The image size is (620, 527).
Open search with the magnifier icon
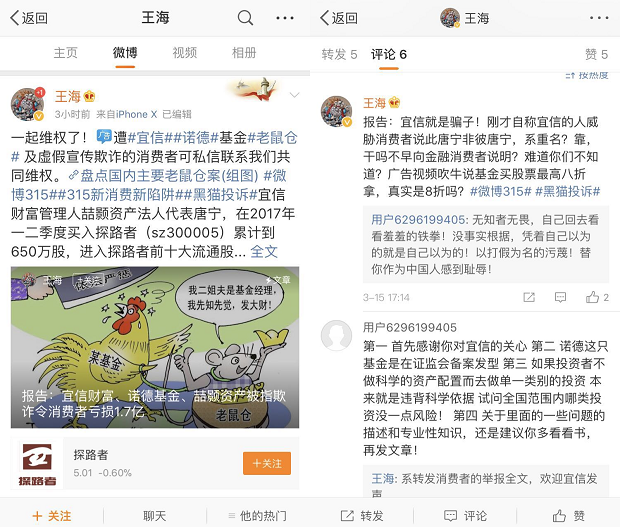(x=245, y=18)
